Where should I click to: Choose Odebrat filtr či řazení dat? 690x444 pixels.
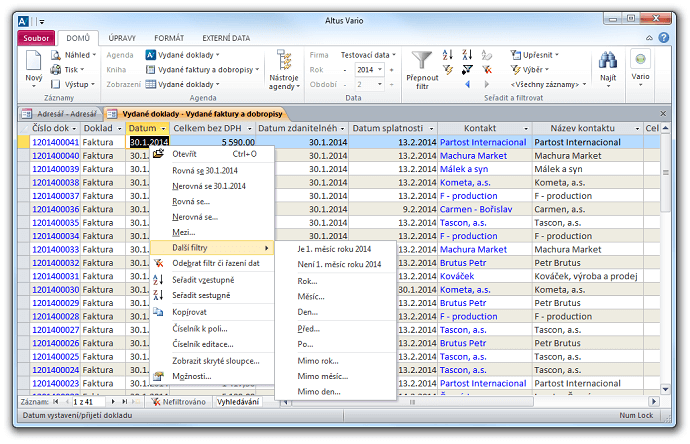[x=212, y=263]
